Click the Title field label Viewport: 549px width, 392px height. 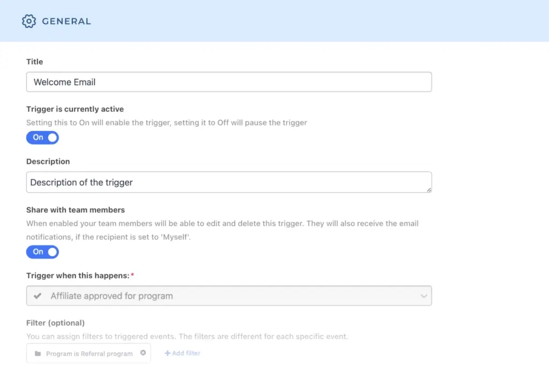(x=34, y=62)
